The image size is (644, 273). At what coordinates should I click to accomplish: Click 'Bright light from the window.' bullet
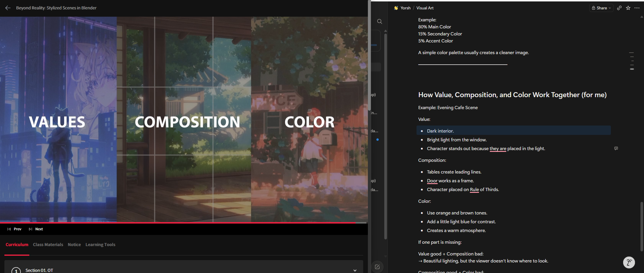[457, 140]
